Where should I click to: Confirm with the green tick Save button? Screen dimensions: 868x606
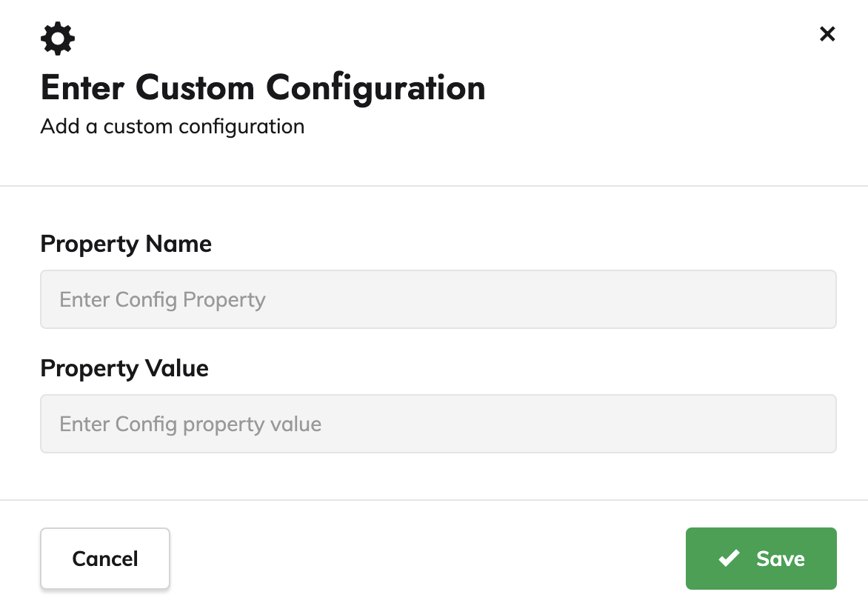[x=761, y=559]
